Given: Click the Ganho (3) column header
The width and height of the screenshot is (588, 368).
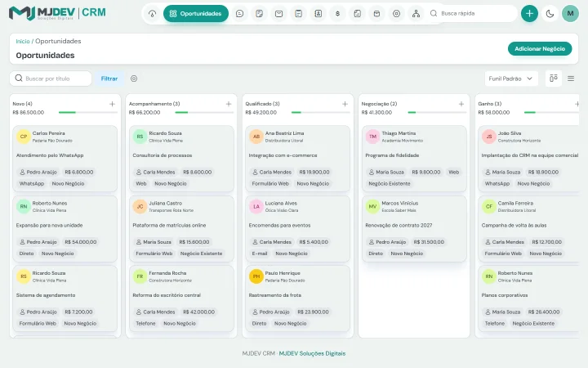Looking at the screenshot, I should [x=490, y=104].
